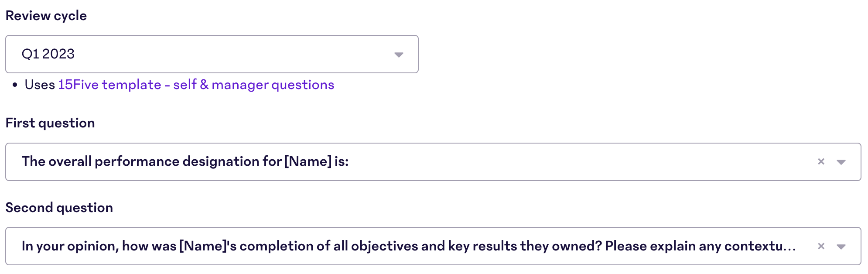868x274 pixels.
Task: Click the First question heading
Action: pos(51,123)
